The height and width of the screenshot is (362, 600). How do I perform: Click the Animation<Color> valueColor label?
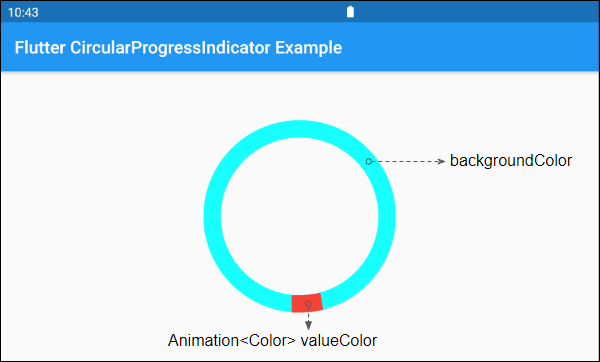pos(272,340)
